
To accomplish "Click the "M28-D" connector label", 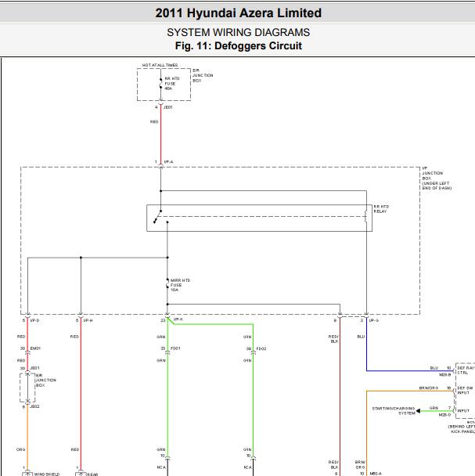I will tap(445, 415).
